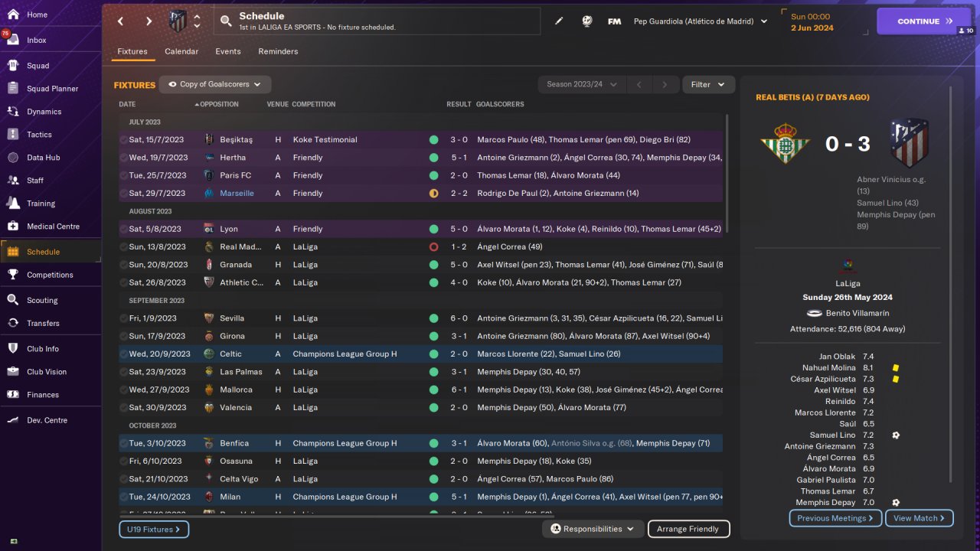The image size is (980, 551).
Task: Click the match panel vertical scrollbar
Action: pos(950,283)
